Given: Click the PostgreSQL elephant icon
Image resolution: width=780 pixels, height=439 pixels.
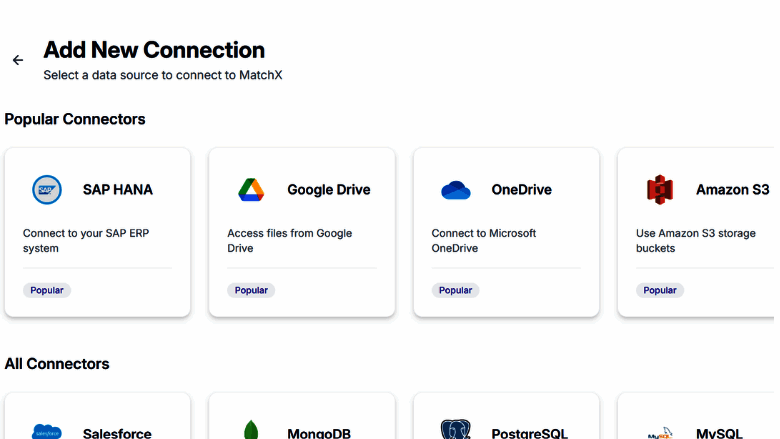Looking at the screenshot, I should [x=455, y=431].
